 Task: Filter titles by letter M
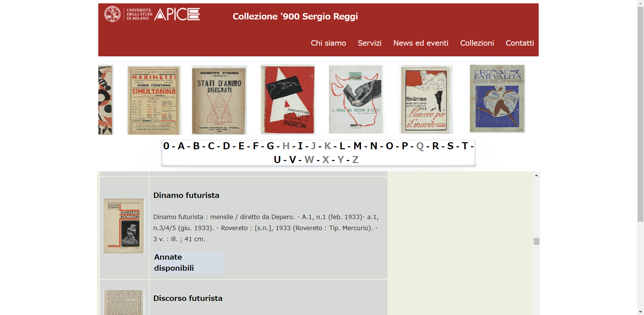tap(357, 146)
